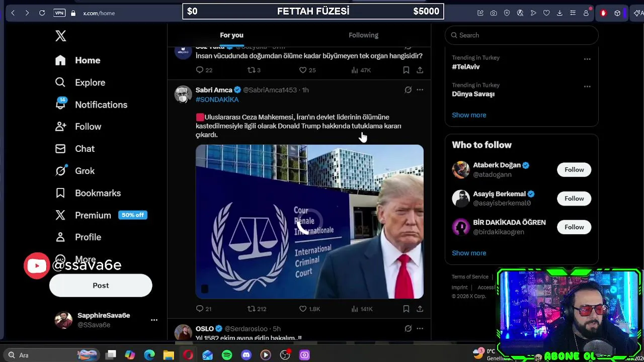Viewport: 644px width, 362px height.
Task: Share the Sabri Amca tweet
Action: click(x=420, y=309)
